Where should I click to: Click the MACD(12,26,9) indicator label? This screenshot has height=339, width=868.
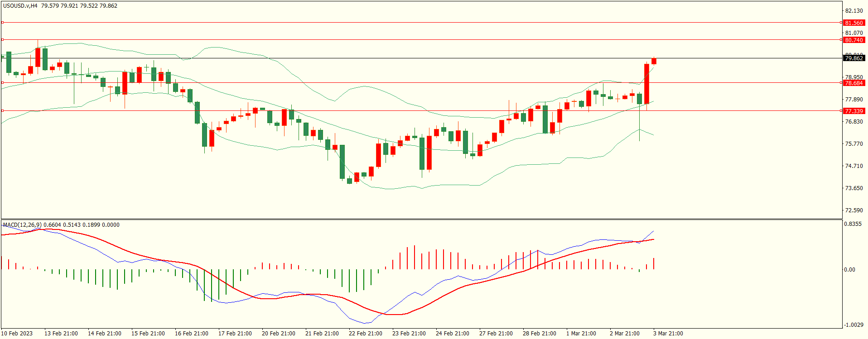[22, 224]
